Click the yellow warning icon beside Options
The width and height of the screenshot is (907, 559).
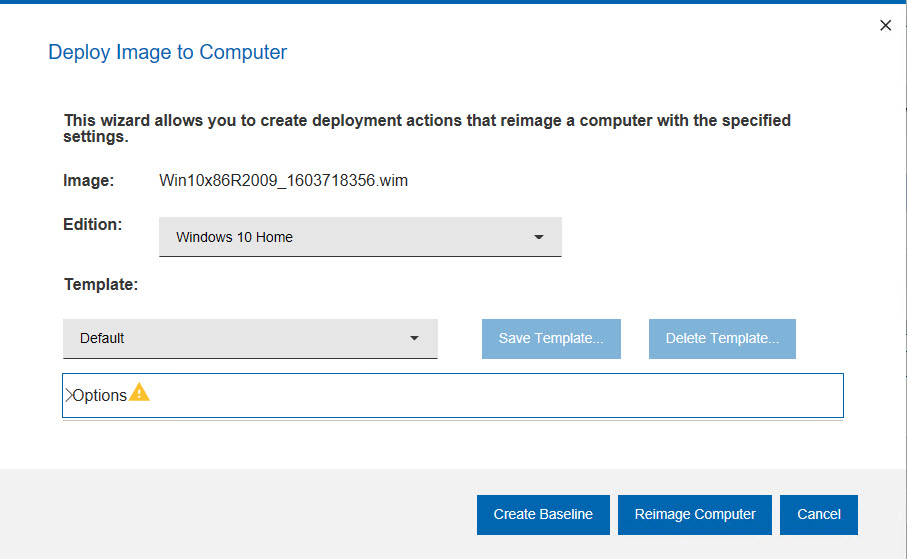click(139, 393)
